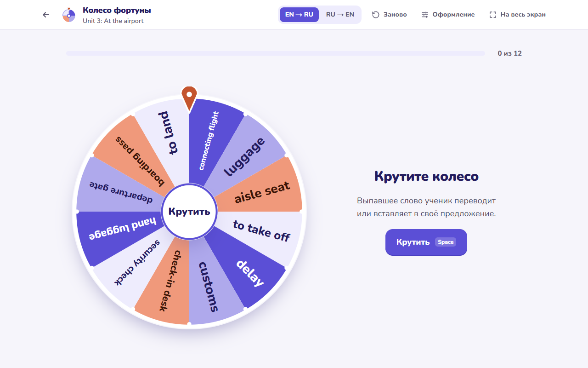Click the Заново label to restart
588x368 pixels.
[x=395, y=15]
